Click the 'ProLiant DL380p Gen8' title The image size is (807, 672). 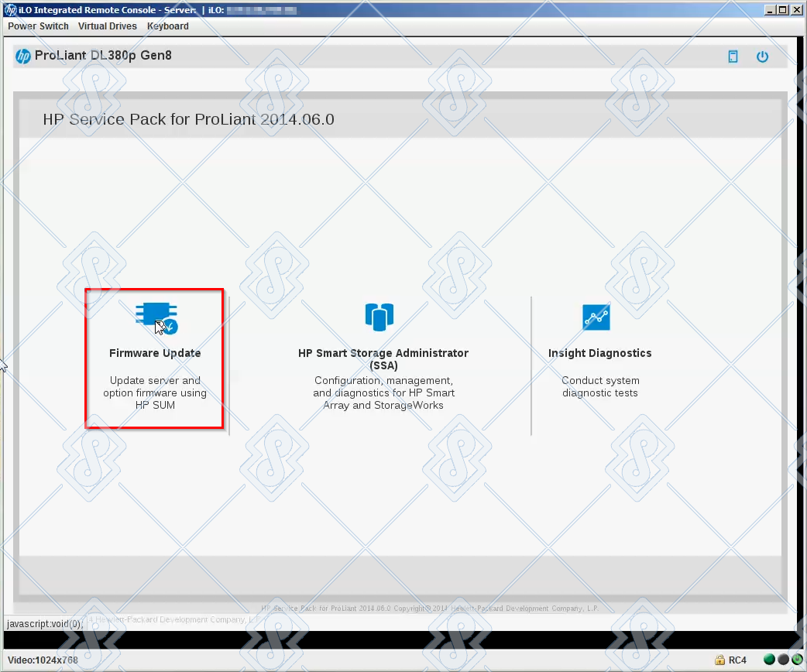[x=103, y=56]
